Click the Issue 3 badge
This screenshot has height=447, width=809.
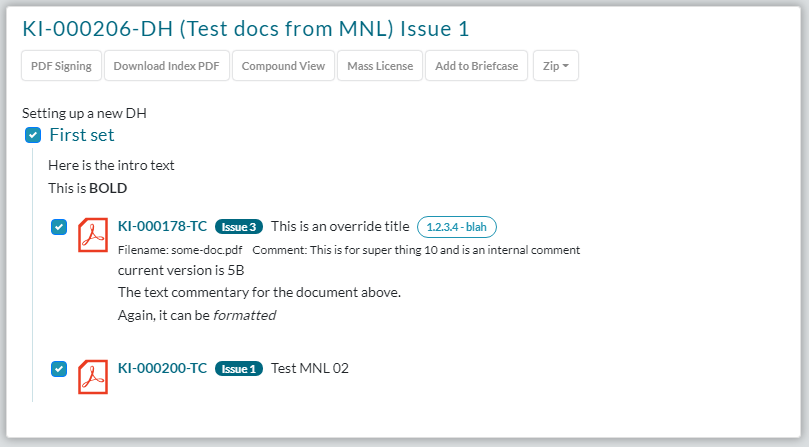pyautogui.click(x=239, y=227)
